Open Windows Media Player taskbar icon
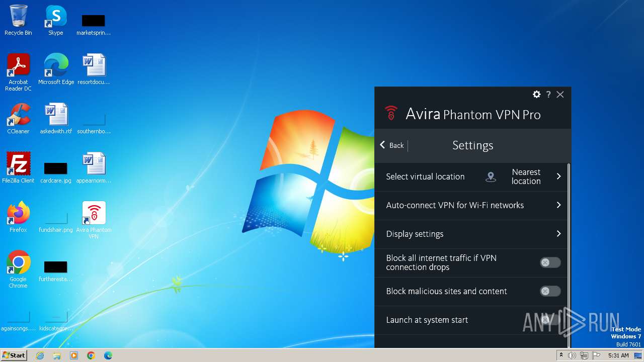Screen dimensions: 644x362 coord(74,355)
